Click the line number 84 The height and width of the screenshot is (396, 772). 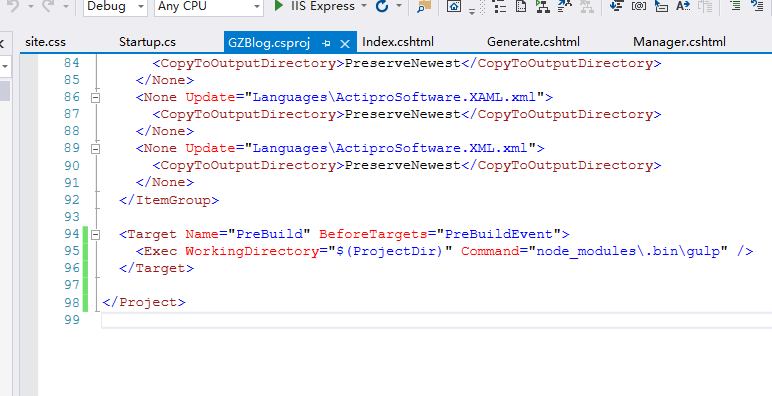pos(71,63)
